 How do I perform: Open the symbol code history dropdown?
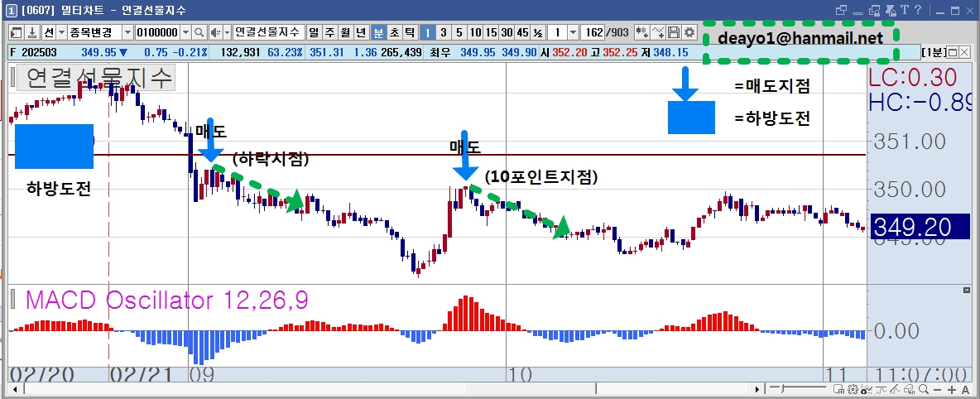coord(185,32)
